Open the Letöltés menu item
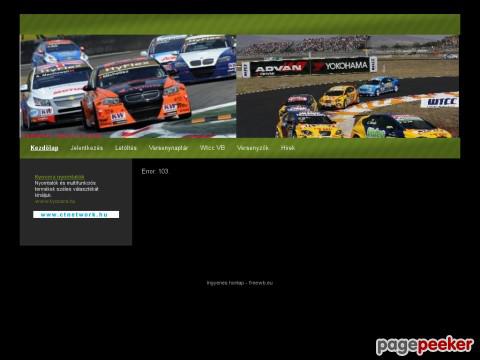This screenshot has width=480, height=360. coord(126,148)
